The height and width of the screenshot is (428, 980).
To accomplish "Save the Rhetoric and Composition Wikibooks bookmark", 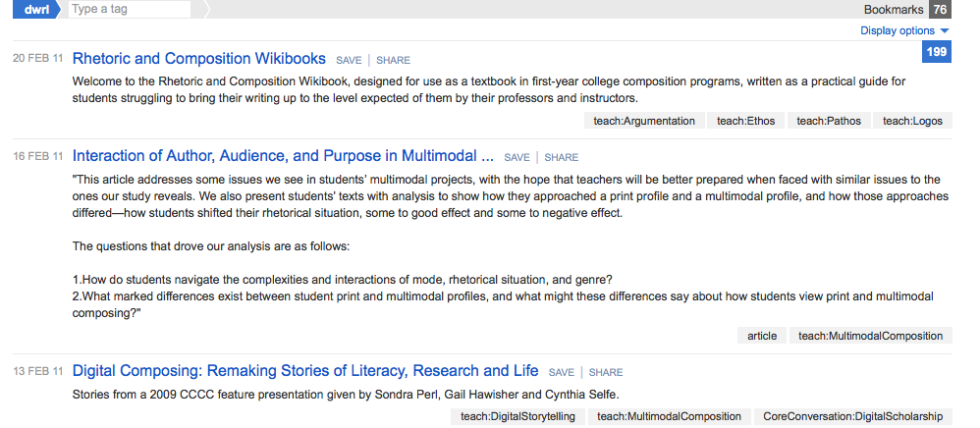I will [x=349, y=61].
